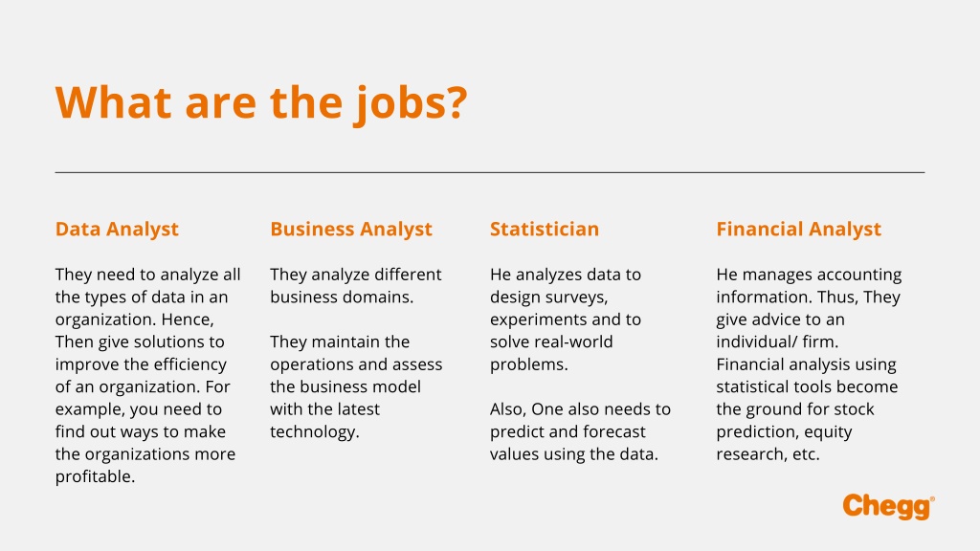This screenshot has height=551, width=980.
Task: Click 'real-world problems' in Statistician column
Action: pyautogui.click(x=551, y=353)
